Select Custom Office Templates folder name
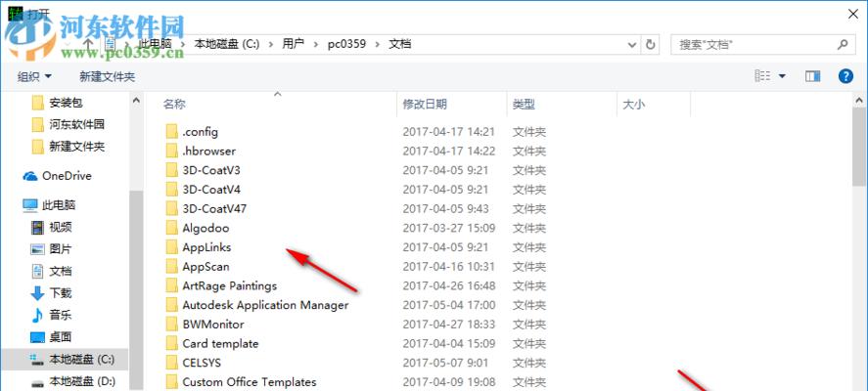The height and width of the screenshot is (391, 868). [x=250, y=382]
